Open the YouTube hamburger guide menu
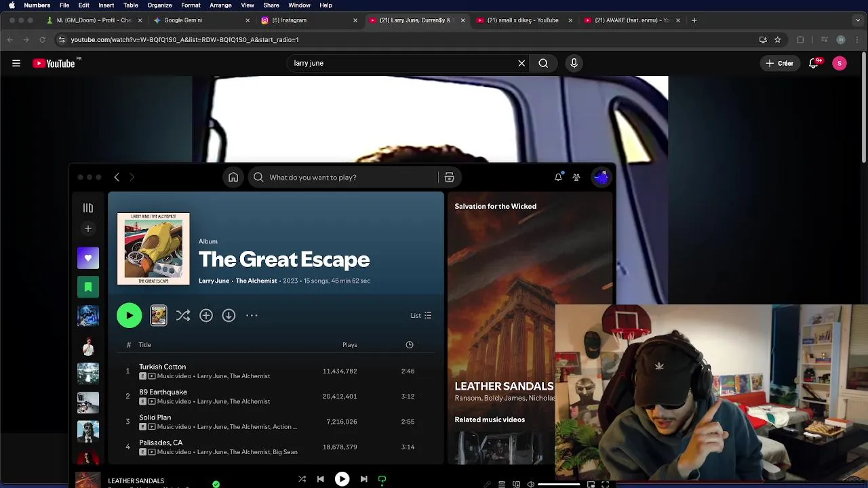Screen dimensions: 868x488 (x=16, y=63)
